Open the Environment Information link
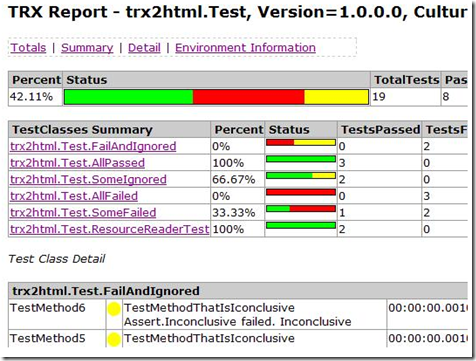The image size is (476, 361). point(245,48)
